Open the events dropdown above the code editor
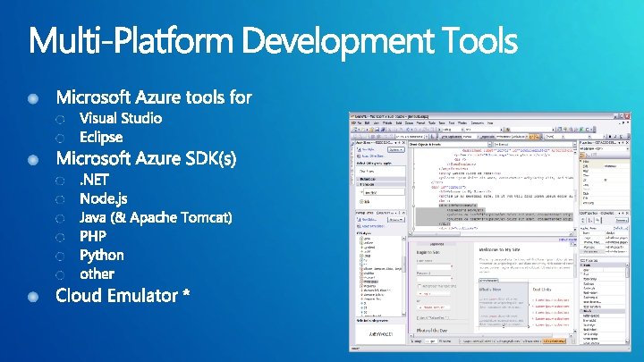 tap(534, 145)
